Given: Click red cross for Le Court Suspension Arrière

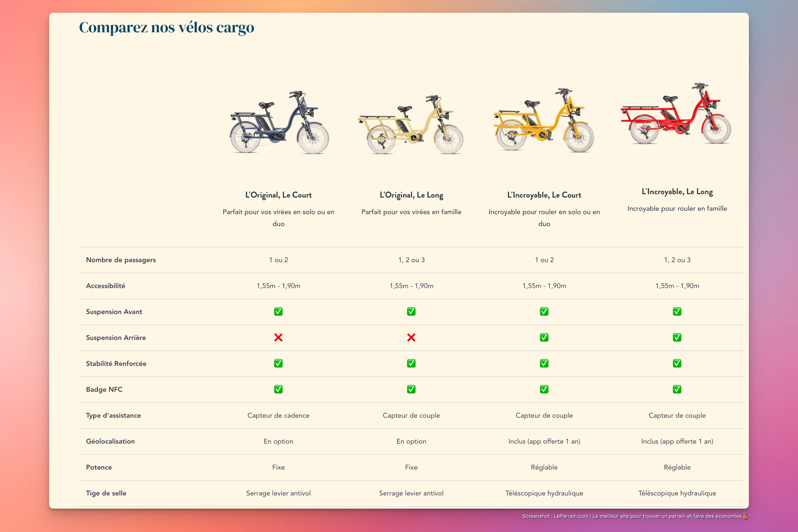Looking at the screenshot, I should pyautogui.click(x=278, y=338).
